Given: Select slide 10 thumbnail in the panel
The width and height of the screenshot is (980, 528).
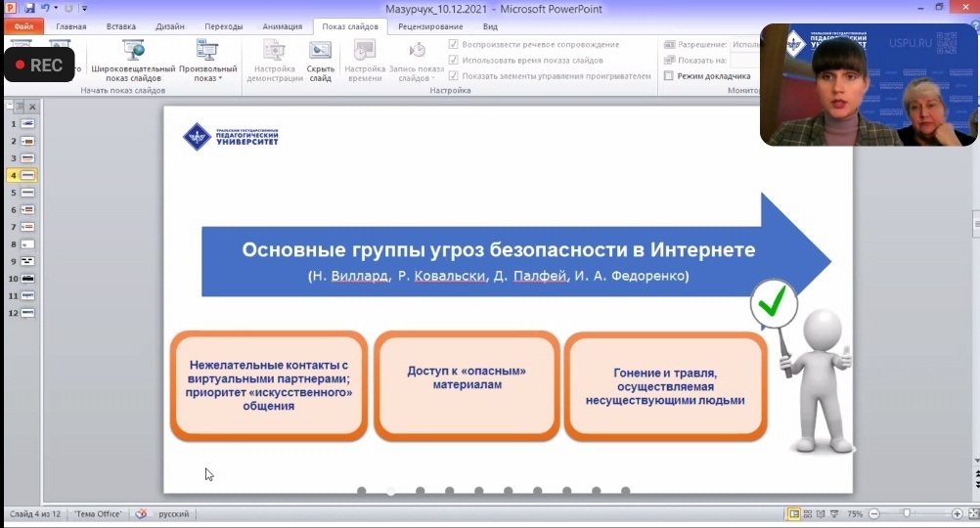Looking at the screenshot, I should (28, 279).
